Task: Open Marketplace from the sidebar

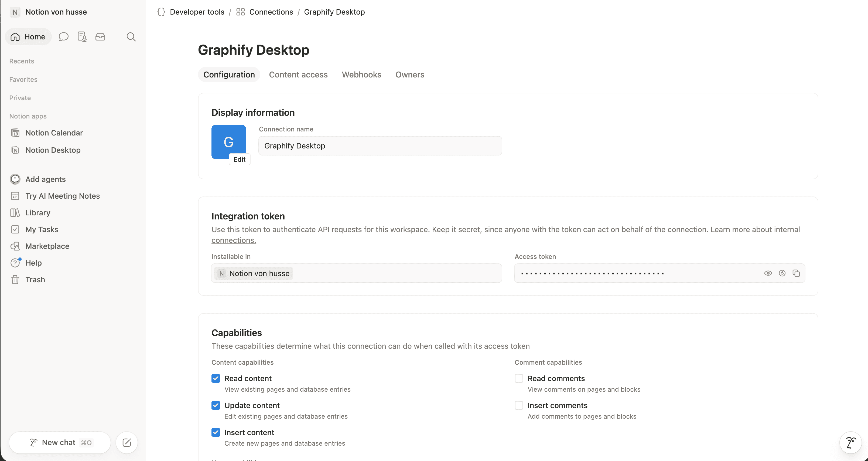Action: [47, 246]
